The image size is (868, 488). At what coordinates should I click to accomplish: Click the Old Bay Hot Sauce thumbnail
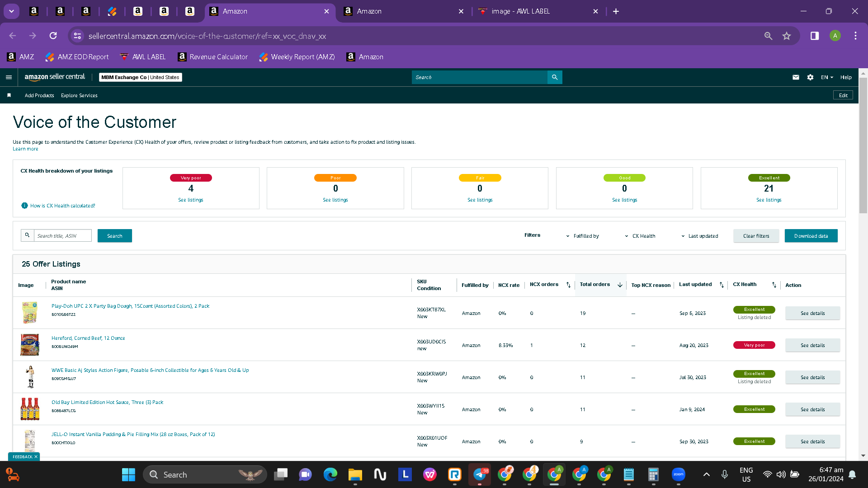pyautogui.click(x=30, y=409)
